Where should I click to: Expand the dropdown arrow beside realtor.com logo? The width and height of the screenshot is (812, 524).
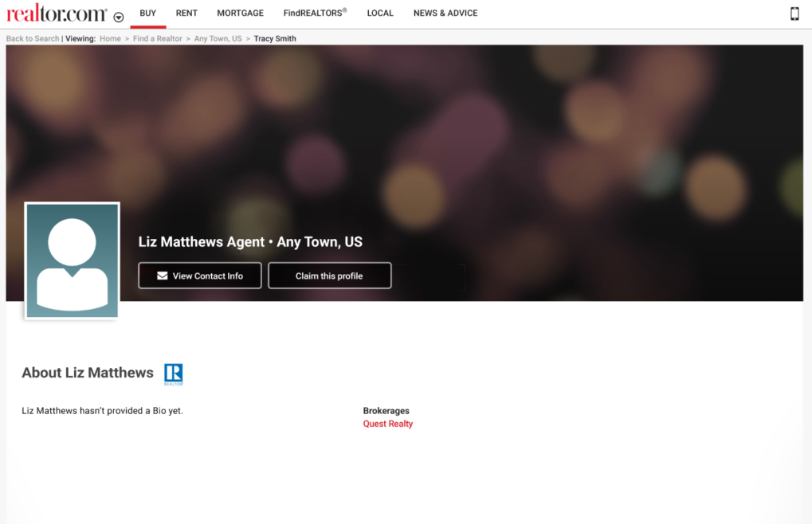(119, 17)
